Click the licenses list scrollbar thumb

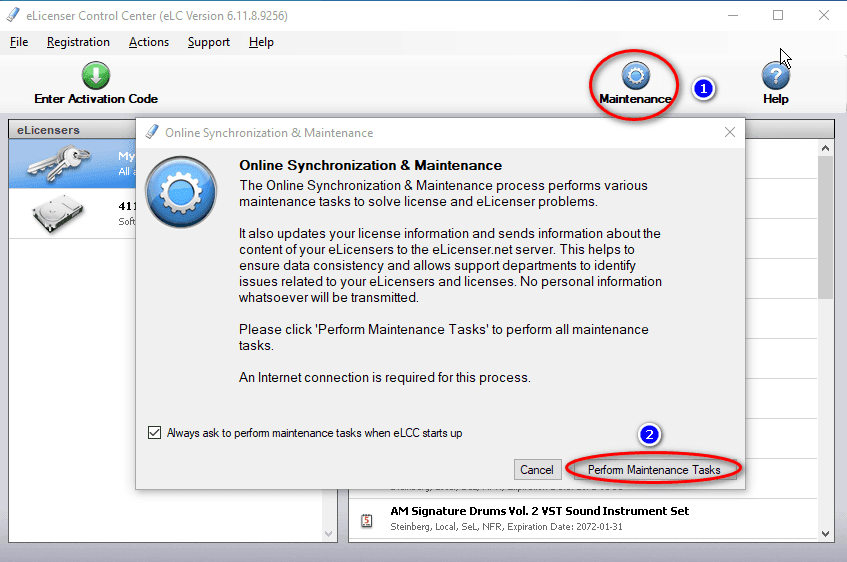tap(825, 227)
